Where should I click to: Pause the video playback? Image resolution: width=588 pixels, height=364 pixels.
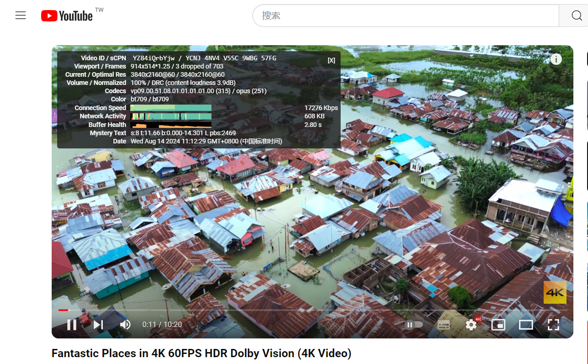tap(72, 325)
